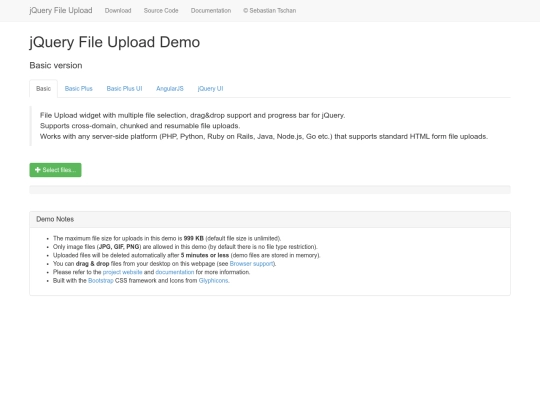This screenshot has width=540, height=405.
Task: Click the empty upload progress bar
Action: pyautogui.click(x=270, y=189)
